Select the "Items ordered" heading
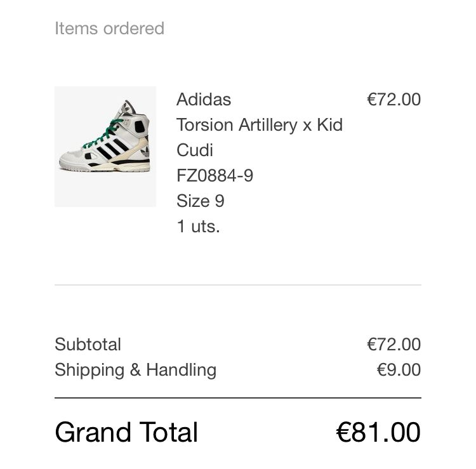This screenshot has width=476, height=469. (109, 29)
